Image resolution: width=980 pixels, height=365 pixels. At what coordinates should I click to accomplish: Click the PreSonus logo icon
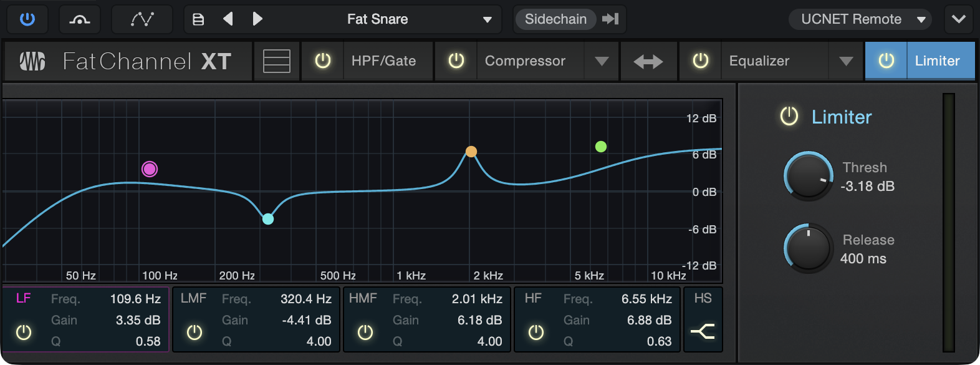(x=32, y=61)
